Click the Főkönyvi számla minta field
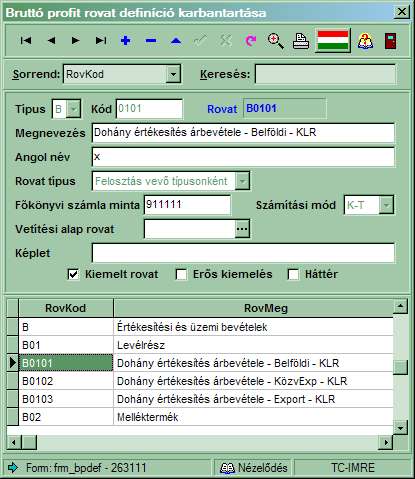 [187, 205]
